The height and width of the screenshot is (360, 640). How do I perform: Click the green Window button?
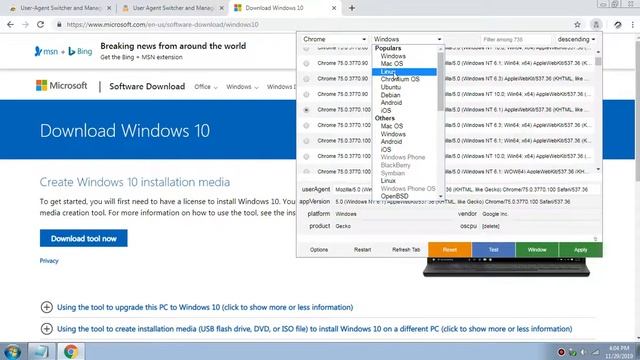[x=537, y=249]
